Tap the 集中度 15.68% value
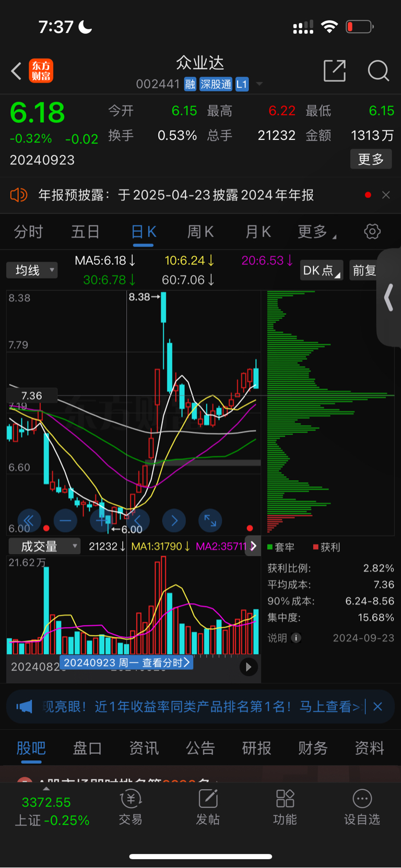 tap(376, 617)
